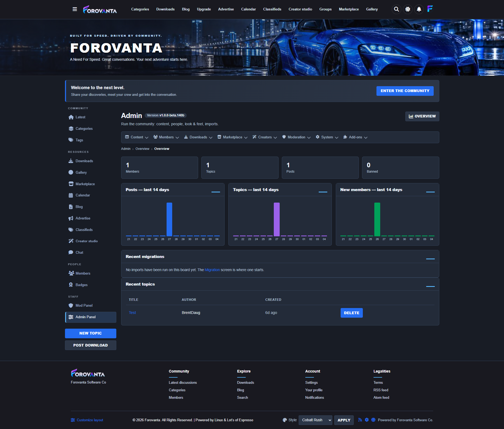
Task: Open sidebar Tags item
Action: (91, 140)
